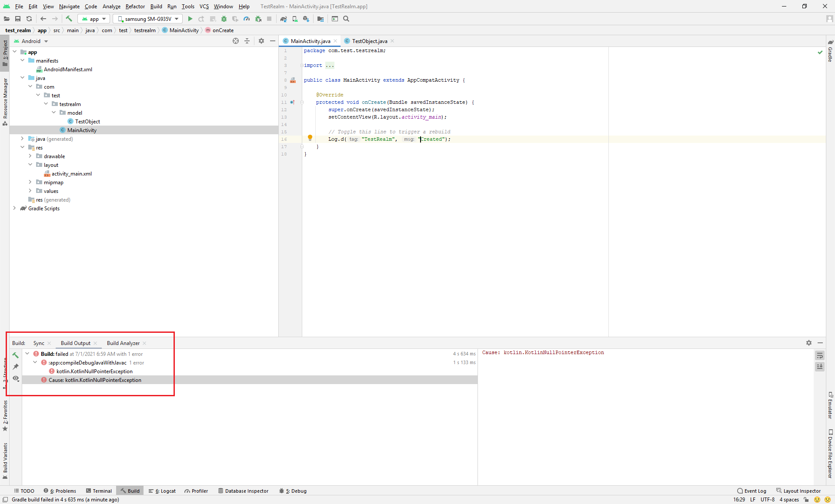This screenshot has height=504, width=835.
Task: Open the Refactor menu
Action: [135, 7]
